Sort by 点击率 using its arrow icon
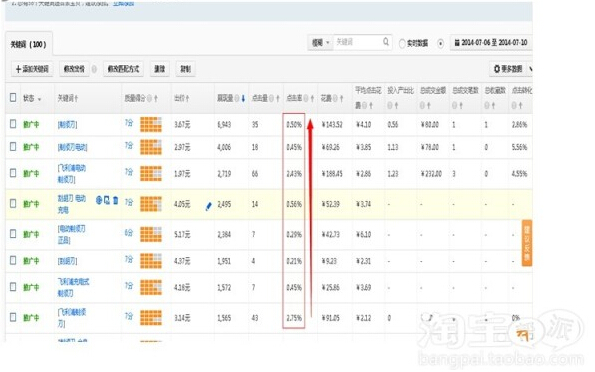 click(312, 98)
